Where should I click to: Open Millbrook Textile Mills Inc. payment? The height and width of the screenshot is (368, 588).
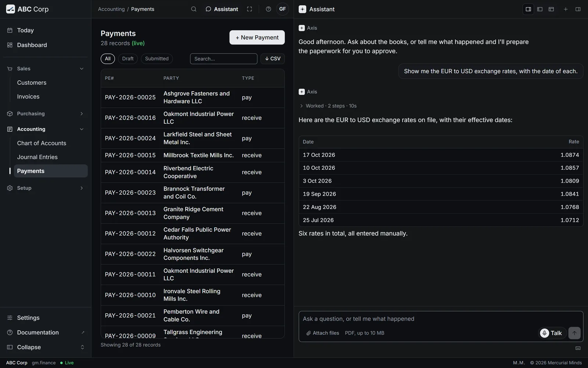[193, 155]
